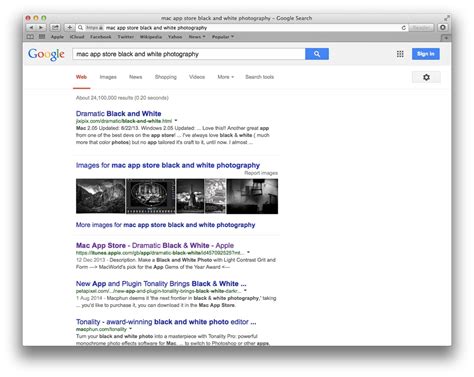The height and width of the screenshot is (377, 474).
Task: Expand dropdown arrow beside jixipix.com URL
Action: [176, 121]
